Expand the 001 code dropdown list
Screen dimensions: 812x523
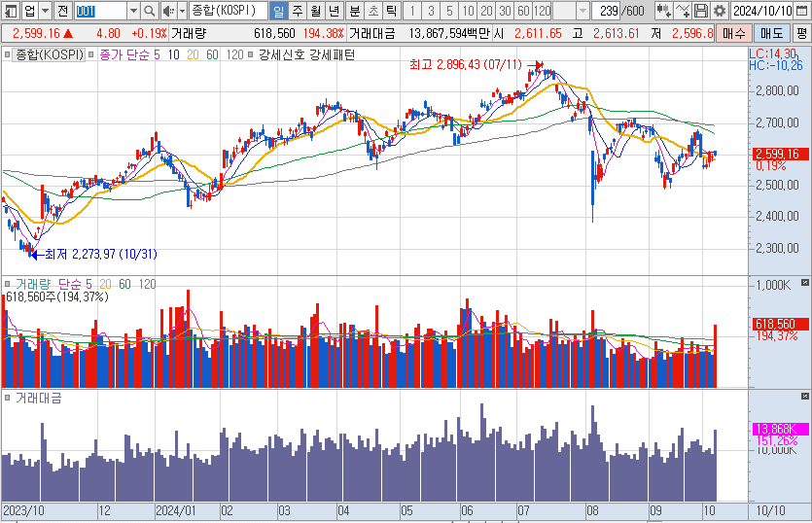(x=133, y=11)
